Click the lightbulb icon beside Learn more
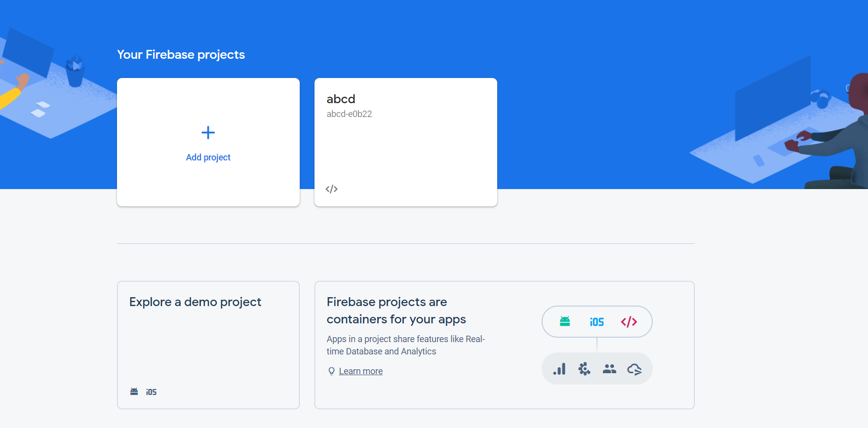The height and width of the screenshot is (428, 868). click(331, 371)
